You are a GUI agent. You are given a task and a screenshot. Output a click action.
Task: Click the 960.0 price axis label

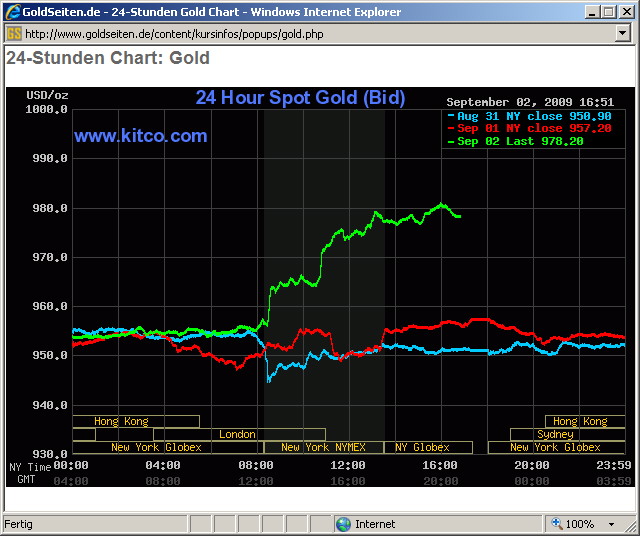(x=50, y=306)
